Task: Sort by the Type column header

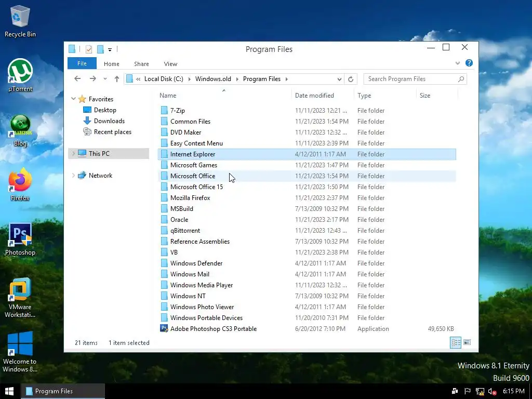Action: [x=385, y=96]
